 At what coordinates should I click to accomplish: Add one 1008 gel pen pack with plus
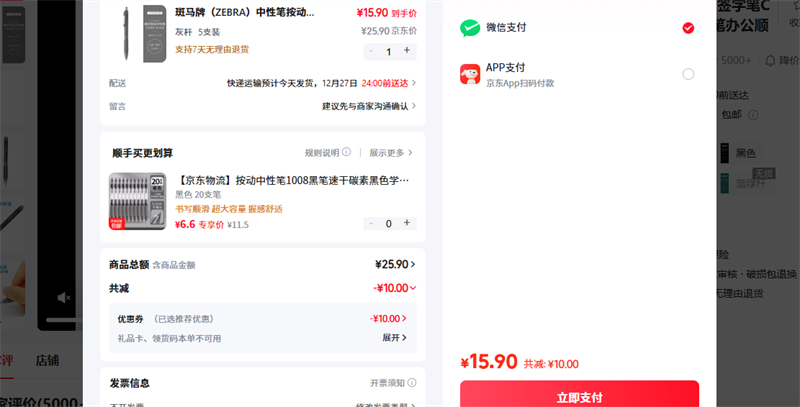[406, 223]
